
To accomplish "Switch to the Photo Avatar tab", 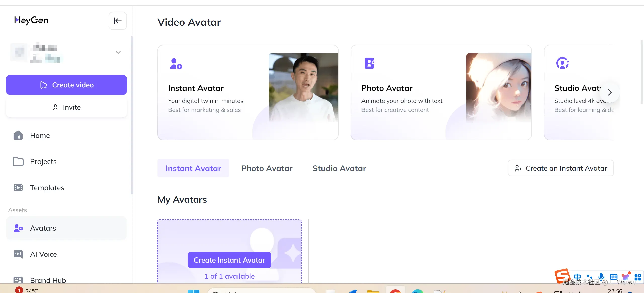I will coord(267,168).
